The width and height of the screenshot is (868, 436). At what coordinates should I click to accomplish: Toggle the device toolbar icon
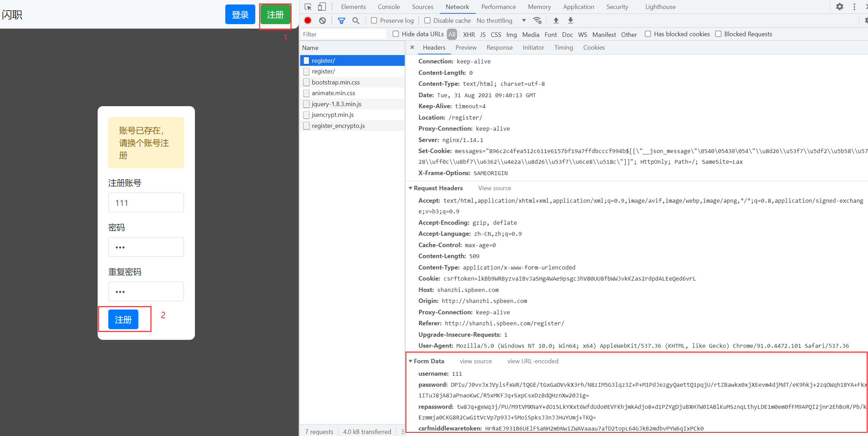click(322, 7)
